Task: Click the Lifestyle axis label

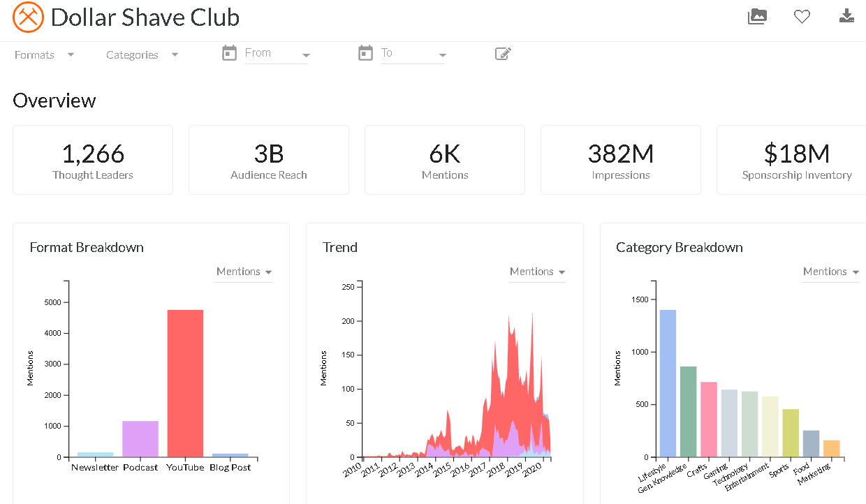Action: [x=654, y=472]
